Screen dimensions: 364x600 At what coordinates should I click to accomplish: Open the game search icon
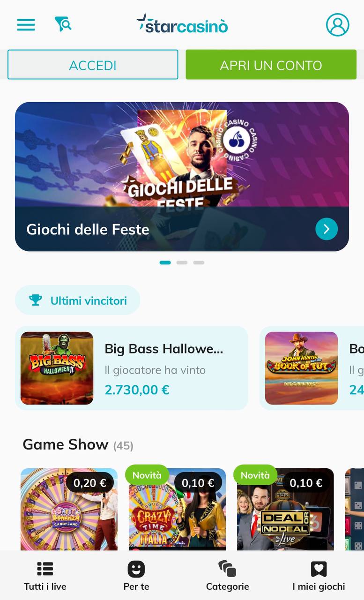63,23
